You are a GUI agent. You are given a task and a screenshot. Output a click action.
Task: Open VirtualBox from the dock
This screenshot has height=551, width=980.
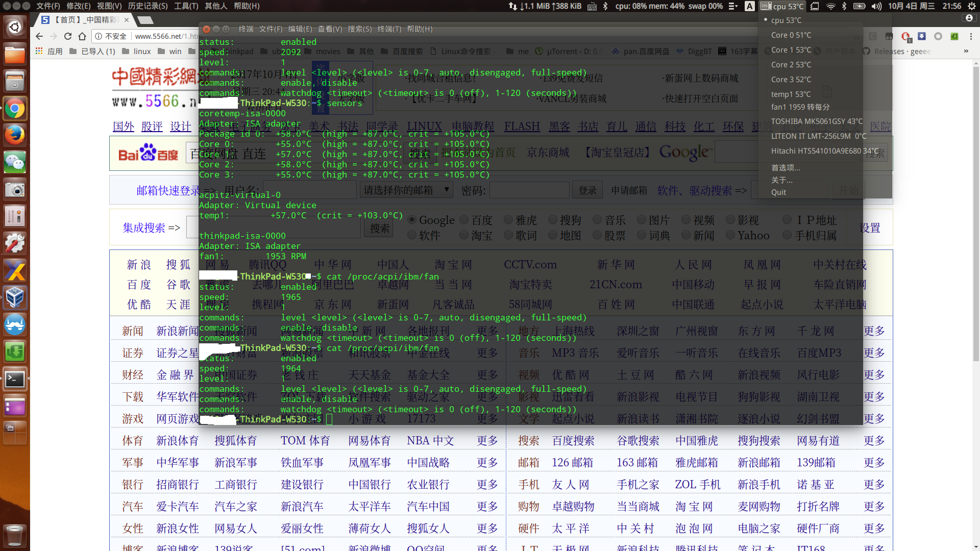pos(15,298)
